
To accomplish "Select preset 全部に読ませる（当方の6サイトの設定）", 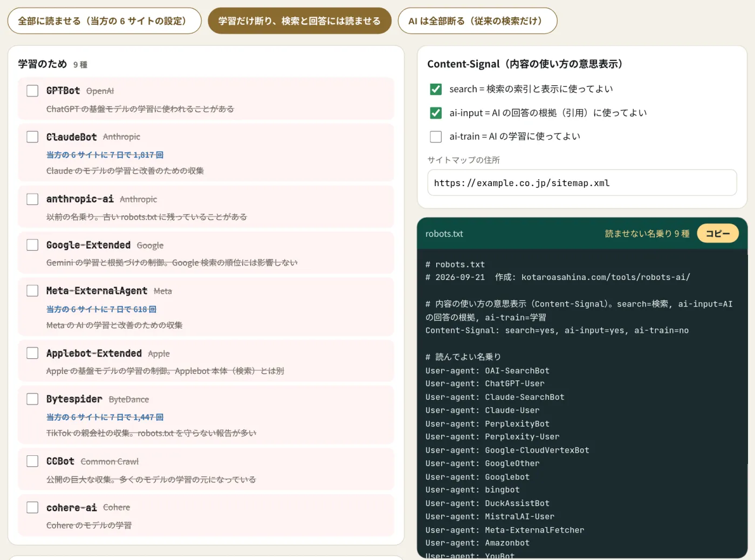I will [105, 21].
